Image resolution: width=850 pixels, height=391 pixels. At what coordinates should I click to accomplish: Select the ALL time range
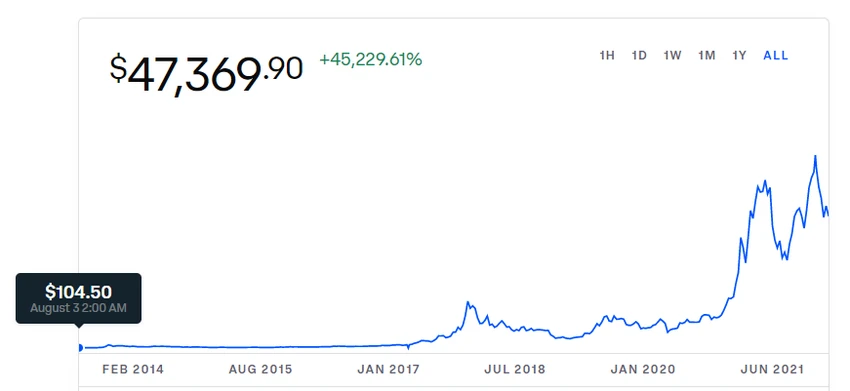776,55
